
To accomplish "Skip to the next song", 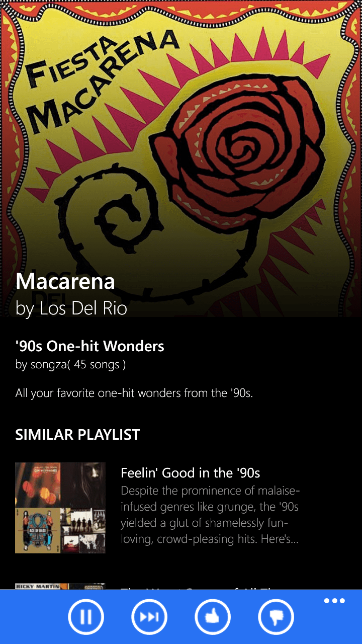I will (149, 617).
